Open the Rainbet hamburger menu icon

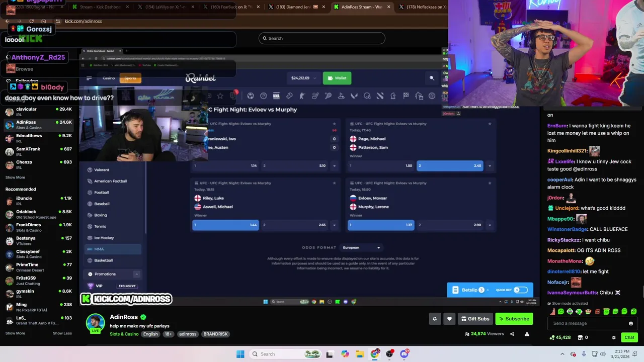[89, 78]
